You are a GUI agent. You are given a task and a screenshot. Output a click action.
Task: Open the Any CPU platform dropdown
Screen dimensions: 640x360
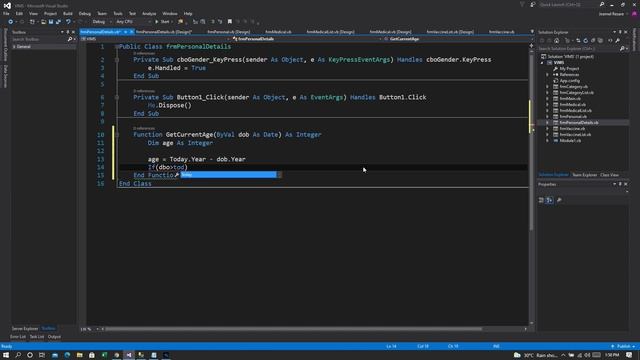(133, 22)
